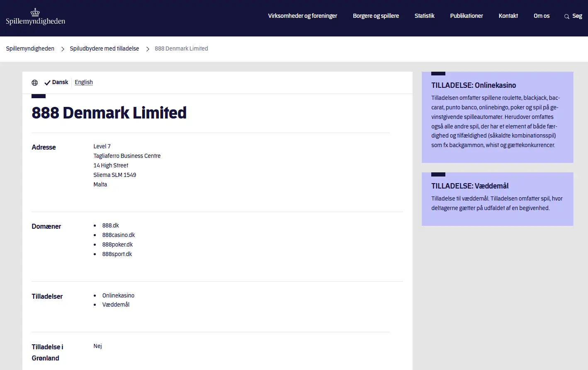Click the 888casino.dk domain entry

pos(119,235)
